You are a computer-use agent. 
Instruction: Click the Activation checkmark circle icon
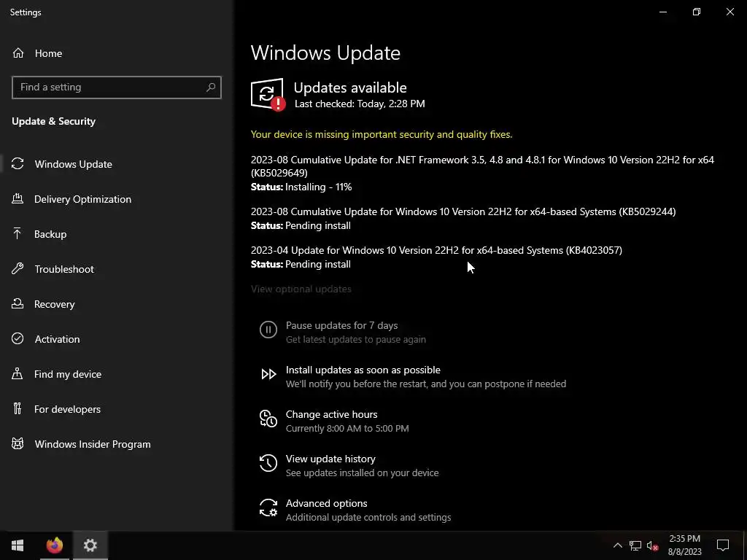(18, 338)
